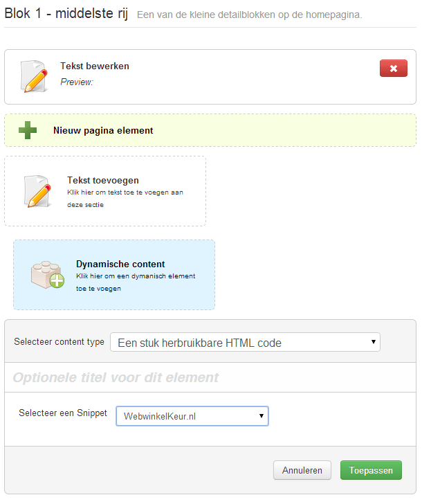Click the Preview text under Tekst bewerken
The width and height of the screenshot is (431, 504).
[x=77, y=82]
